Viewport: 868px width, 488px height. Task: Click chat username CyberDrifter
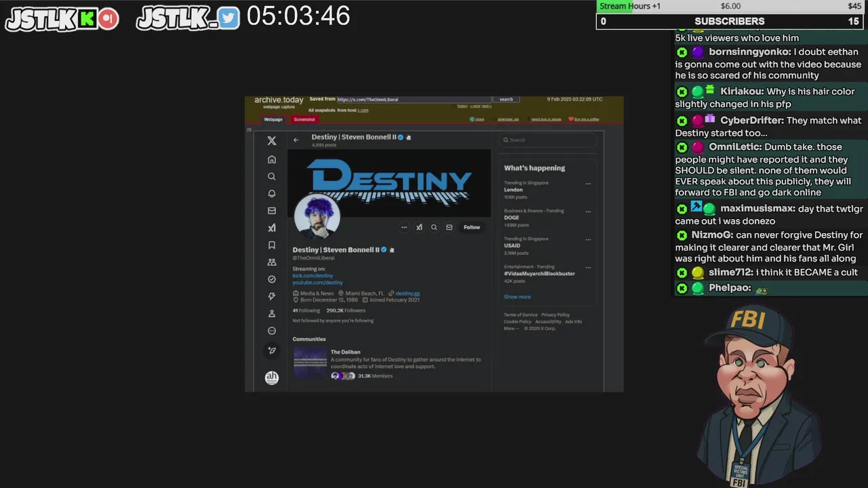[x=752, y=120]
